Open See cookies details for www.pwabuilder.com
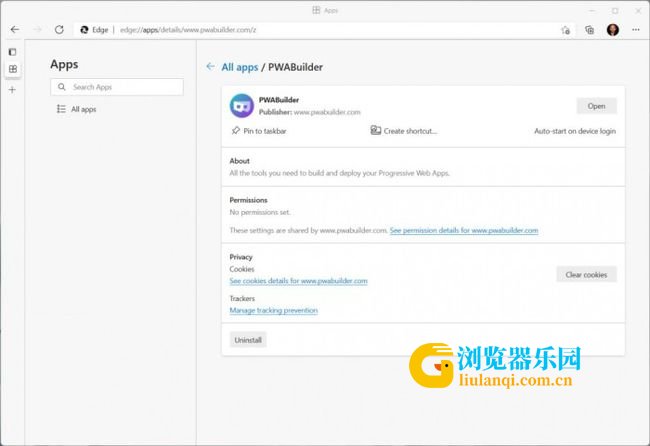 [298, 281]
